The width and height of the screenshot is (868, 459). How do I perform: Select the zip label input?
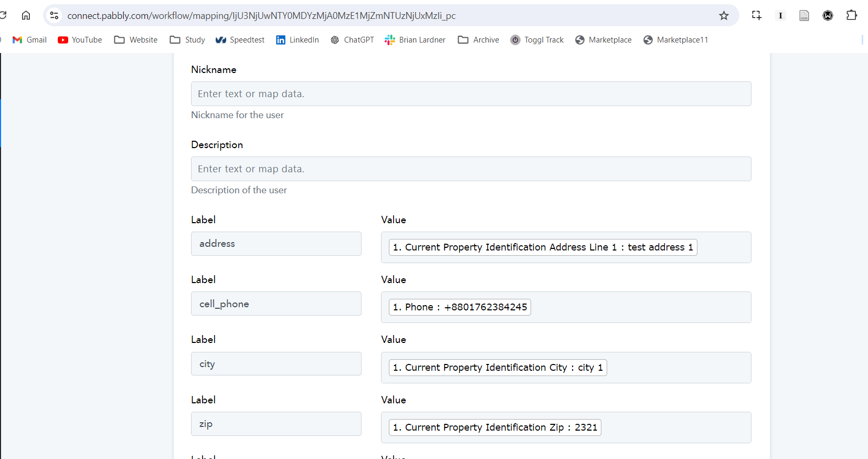(x=276, y=424)
